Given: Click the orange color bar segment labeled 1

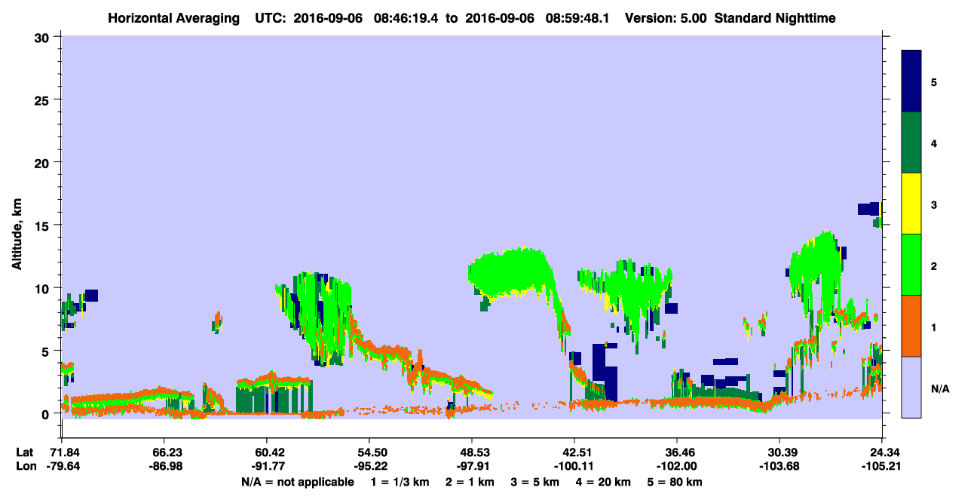Looking at the screenshot, I should point(911,326).
